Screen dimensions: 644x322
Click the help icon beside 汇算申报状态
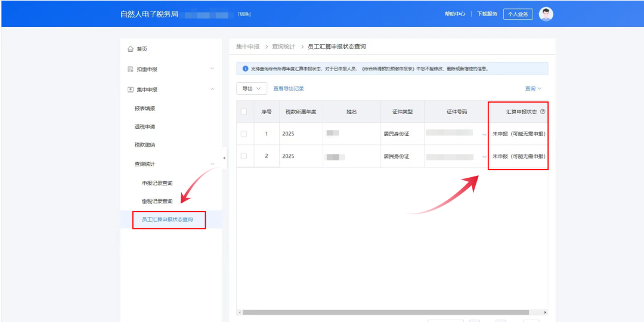click(x=543, y=112)
